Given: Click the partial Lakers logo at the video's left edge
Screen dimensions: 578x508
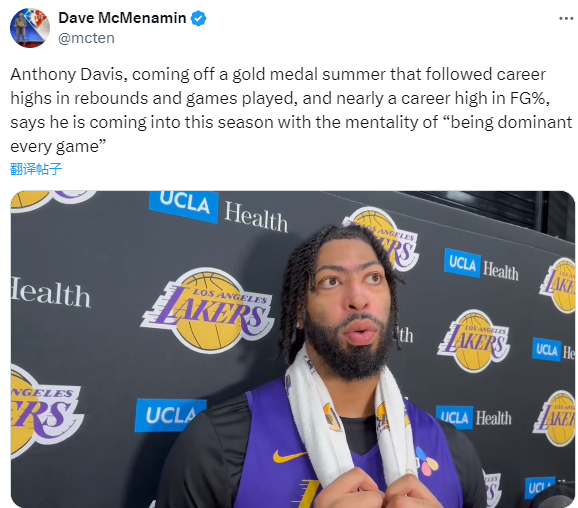Looking at the screenshot, I should click(44, 411).
